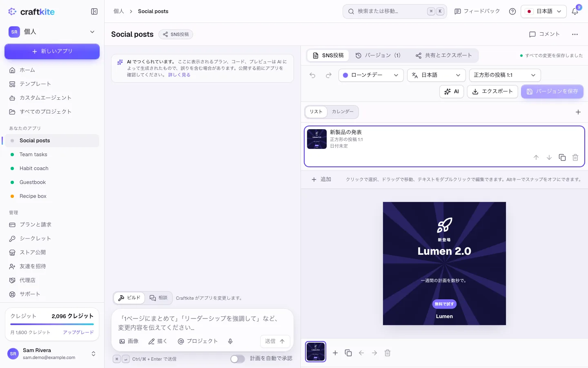Click the アップグレード link
The height and width of the screenshot is (368, 588).
[78, 332]
